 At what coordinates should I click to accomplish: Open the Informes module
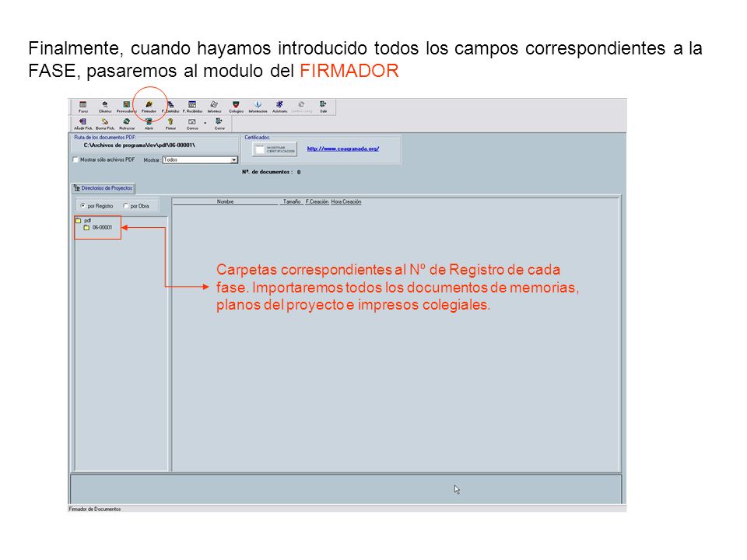tap(215, 107)
